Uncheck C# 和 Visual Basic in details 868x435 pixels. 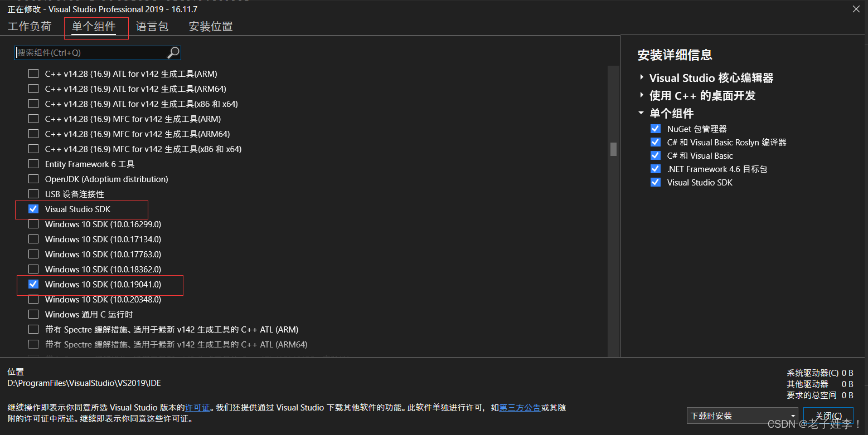pyautogui.click(x=656, y=155)
